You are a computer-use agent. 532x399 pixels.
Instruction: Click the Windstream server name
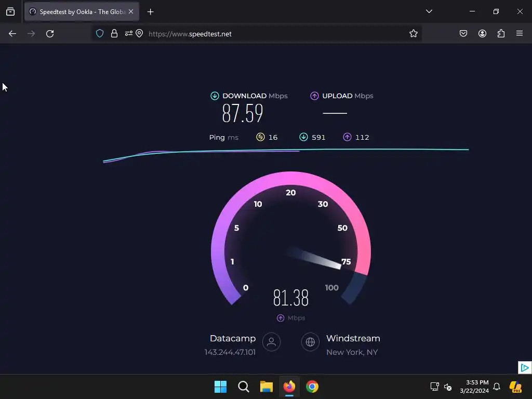(353, 339)
